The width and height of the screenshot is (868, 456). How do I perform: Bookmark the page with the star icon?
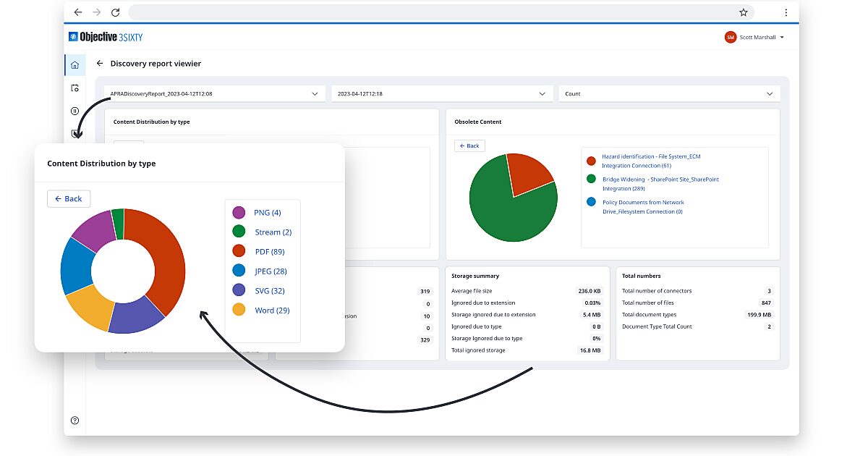click(x=743, y=12)
